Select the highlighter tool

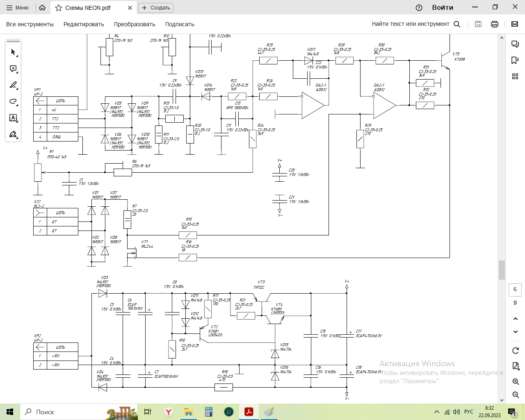coord(13,85)
